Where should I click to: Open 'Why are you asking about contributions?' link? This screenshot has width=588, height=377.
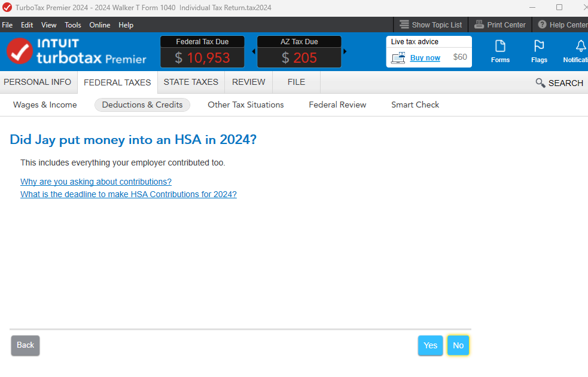pyautogui.click(x=96, y=182)
